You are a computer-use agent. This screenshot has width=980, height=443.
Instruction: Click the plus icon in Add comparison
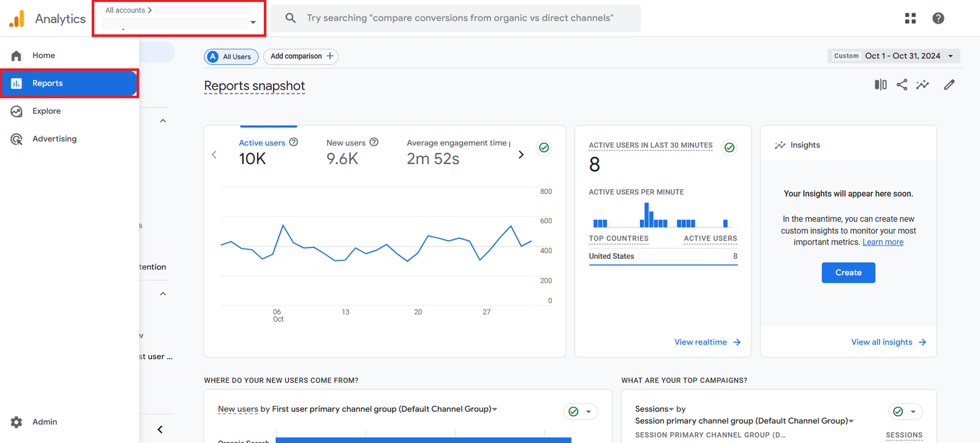click(x=330, y=56)
